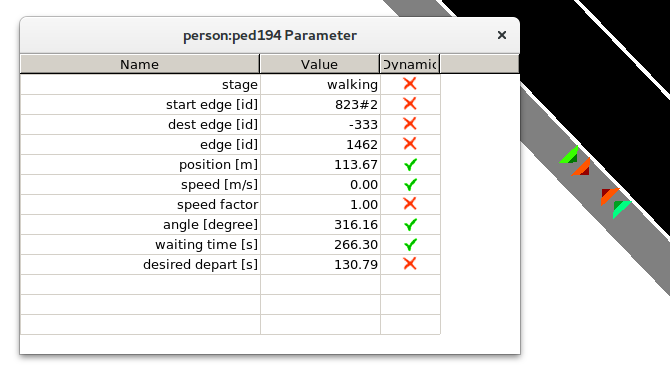Click the Name column header
The width and height of the screenshot is (670, 373).
tap(140, 64)
